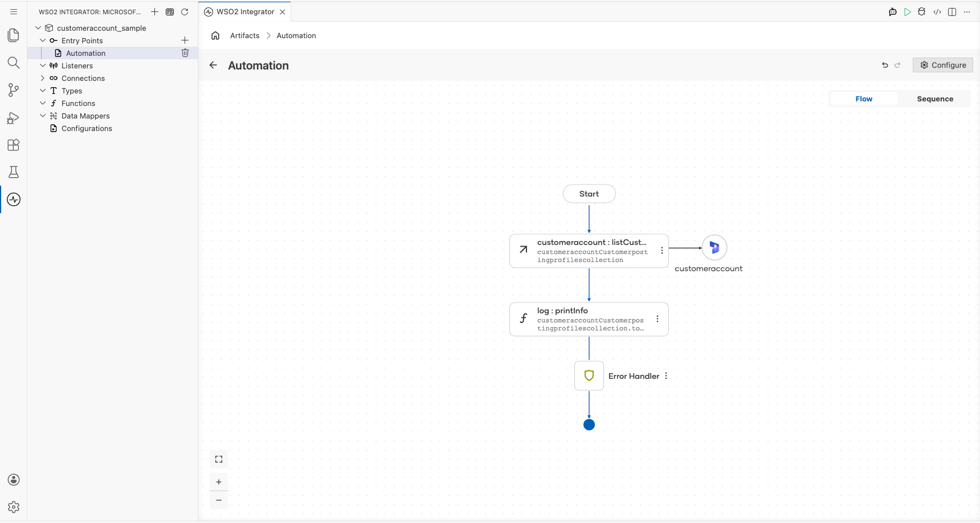
Task: Click the icon between plus and refresh
Action: tap(170, 12)
